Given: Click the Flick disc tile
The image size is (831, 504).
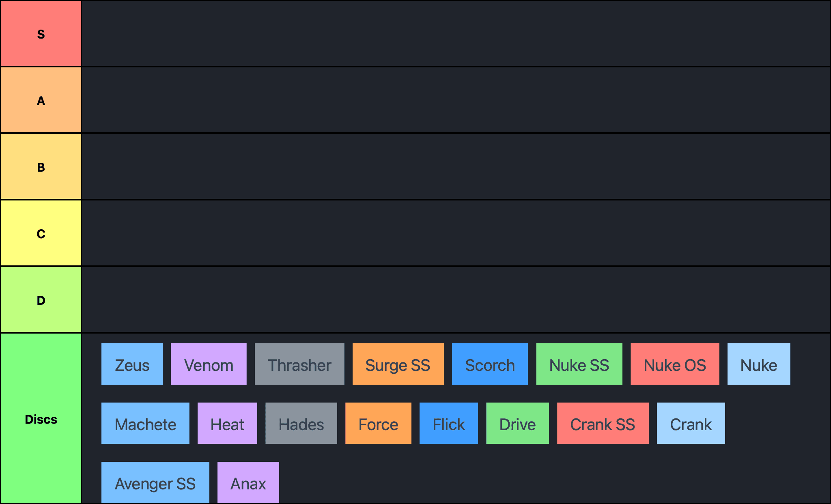Looking at the screenshot, I should [448, 423].
